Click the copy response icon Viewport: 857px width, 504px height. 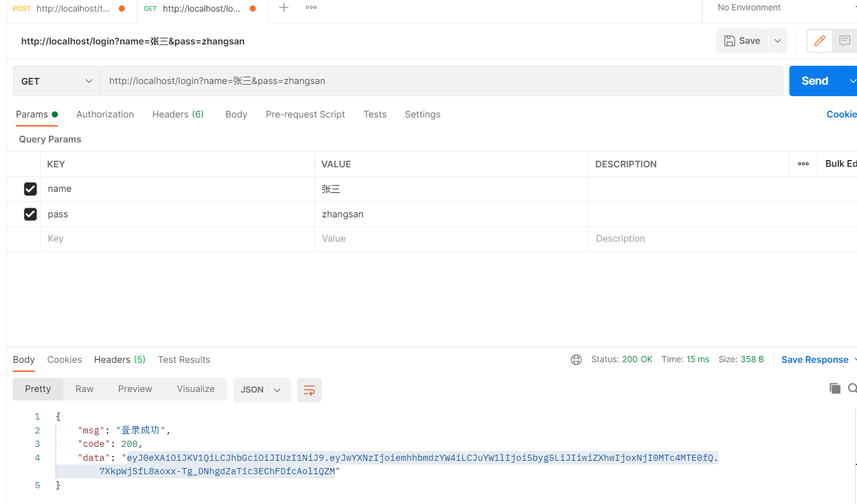[835, 388]
